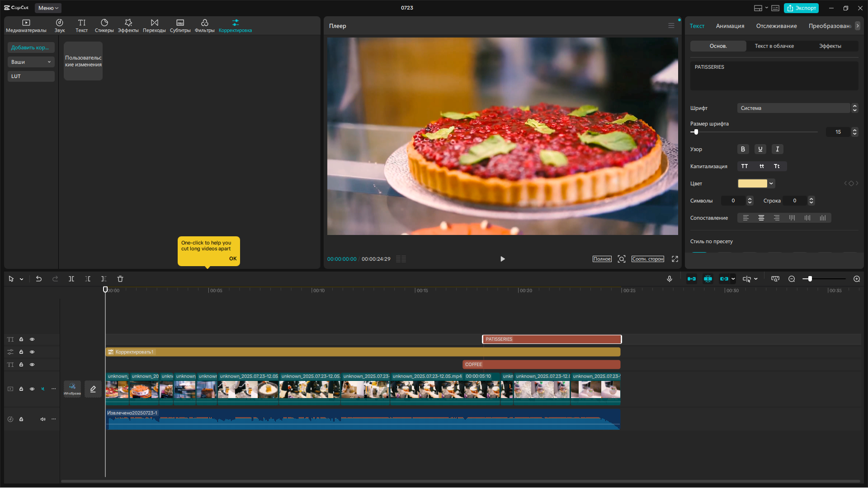The height and width of the screenshot is (488, 868).
Task: Click the fullscreen preview icon in player
Action: coord(675,259)
